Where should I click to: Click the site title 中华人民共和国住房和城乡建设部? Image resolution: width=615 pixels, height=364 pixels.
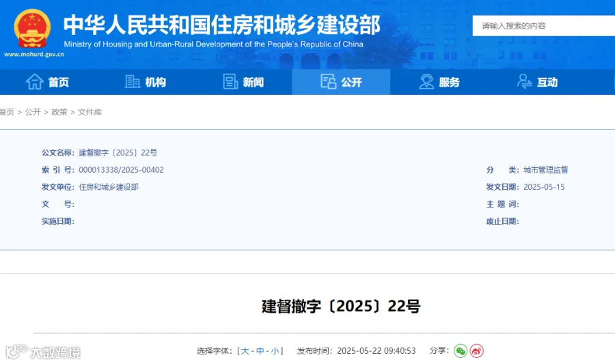[x=222, y=25]
